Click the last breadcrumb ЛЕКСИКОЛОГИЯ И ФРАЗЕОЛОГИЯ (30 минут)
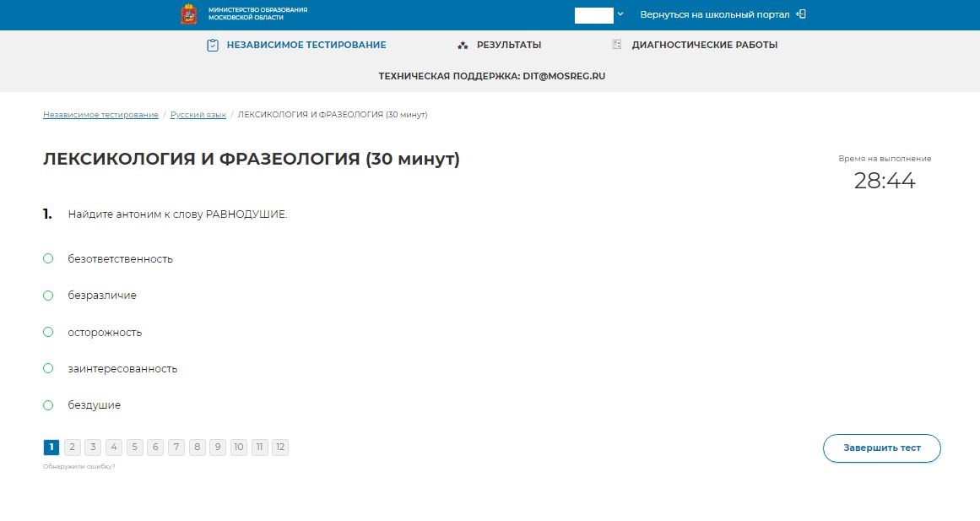This screenshot has height=521, width=980. (333, 115)
